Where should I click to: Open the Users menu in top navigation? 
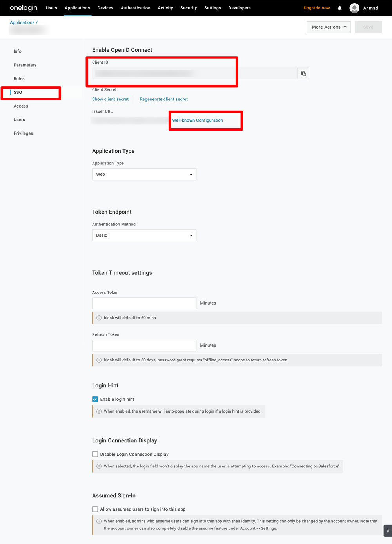pos(51,8)
